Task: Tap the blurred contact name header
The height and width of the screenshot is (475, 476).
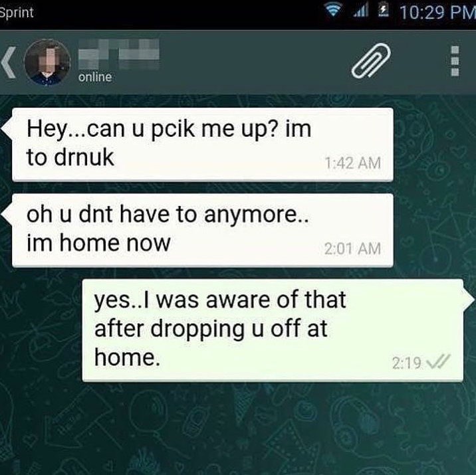Action: tap(119, 54)
